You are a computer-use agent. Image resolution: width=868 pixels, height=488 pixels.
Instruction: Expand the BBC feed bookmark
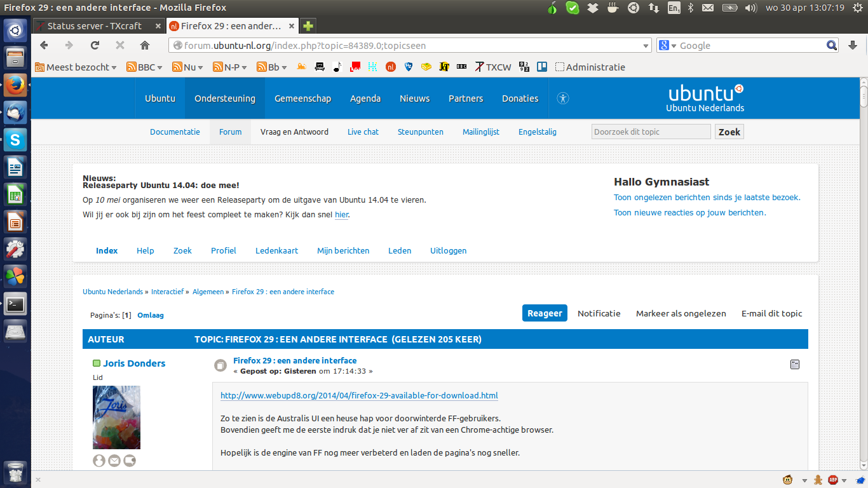point(145,67)
